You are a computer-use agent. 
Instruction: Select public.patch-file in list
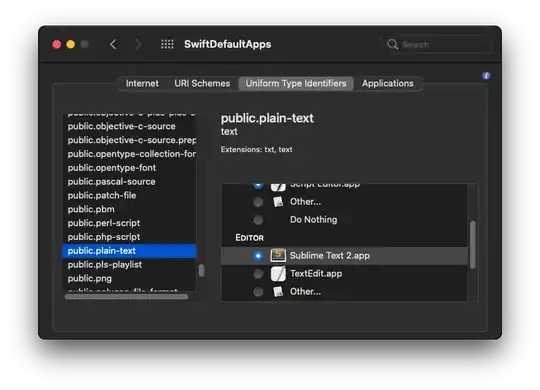[129, 195]
